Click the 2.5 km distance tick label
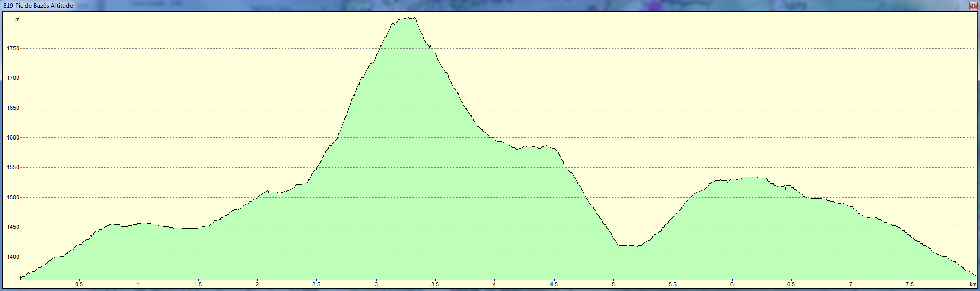980x291 pixels. (316, 284)
